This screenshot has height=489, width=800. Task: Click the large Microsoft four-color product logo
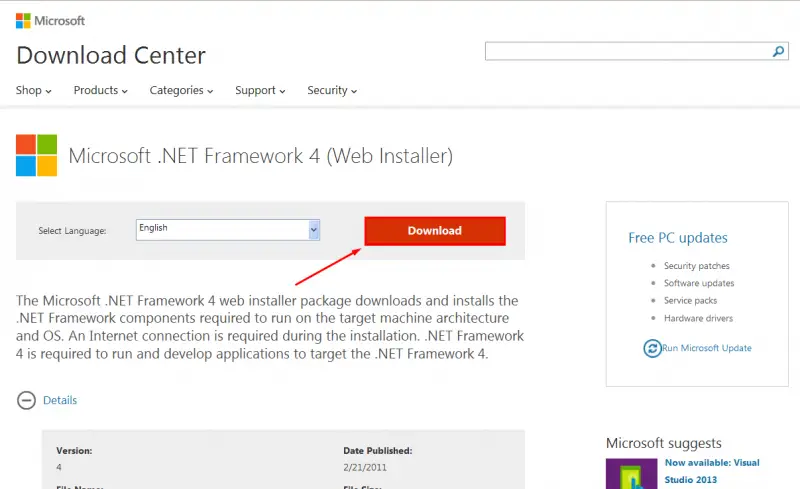coord(36,155)
